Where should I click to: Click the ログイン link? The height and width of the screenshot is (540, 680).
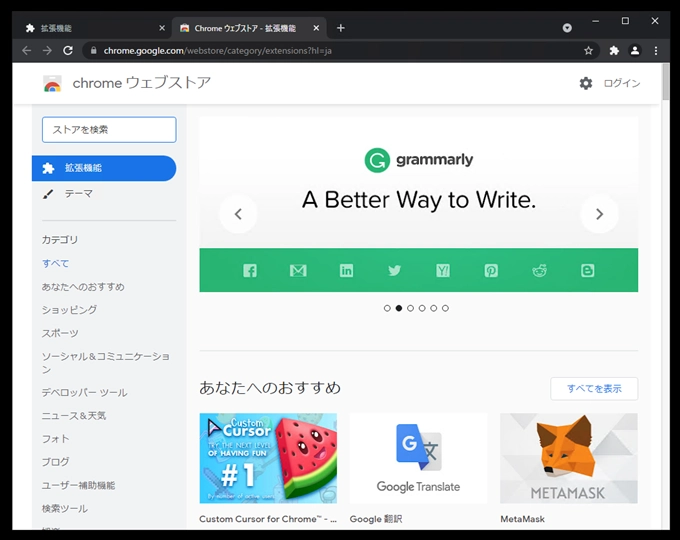(622, 83)
